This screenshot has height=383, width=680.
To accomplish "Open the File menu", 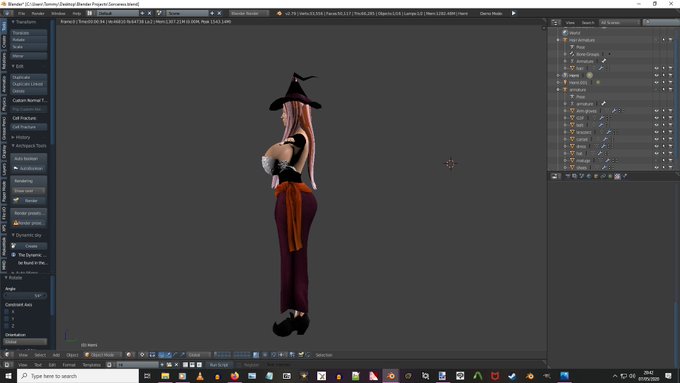I will click(x=21, y=13).
